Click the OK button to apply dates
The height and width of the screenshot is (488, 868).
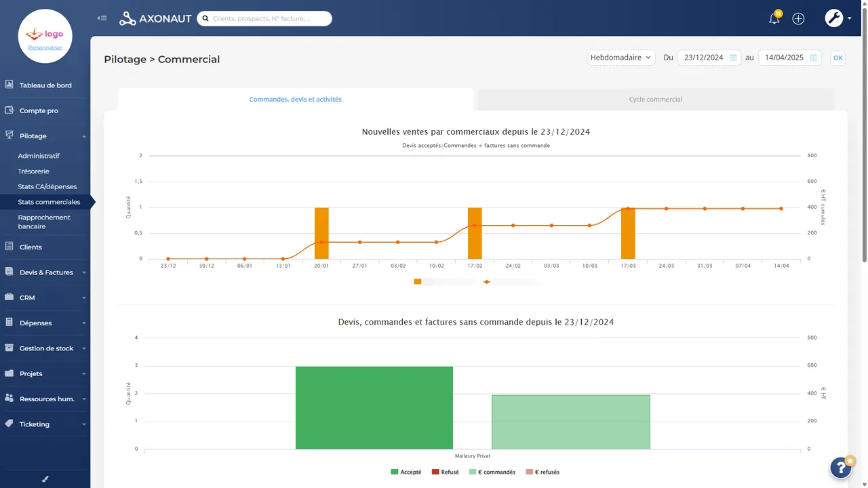[837, 58]
